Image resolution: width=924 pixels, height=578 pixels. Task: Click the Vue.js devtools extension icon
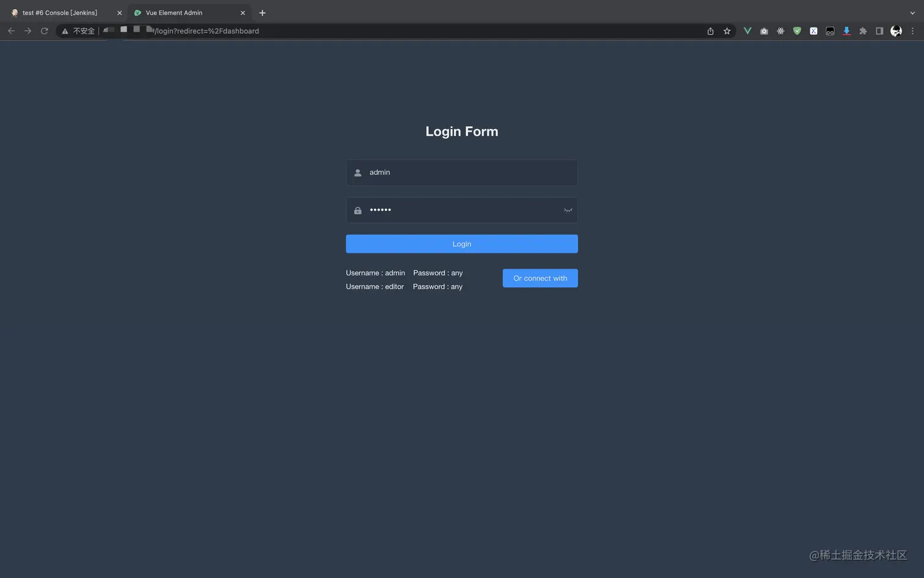[x=747, y=31]
